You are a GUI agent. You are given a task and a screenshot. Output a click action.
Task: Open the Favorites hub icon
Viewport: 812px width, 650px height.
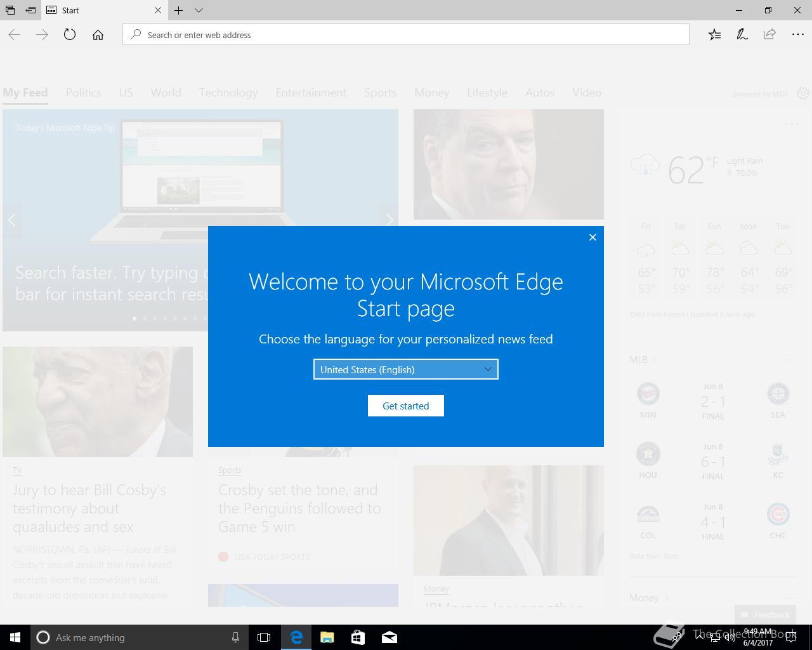[x=714, y=35]
